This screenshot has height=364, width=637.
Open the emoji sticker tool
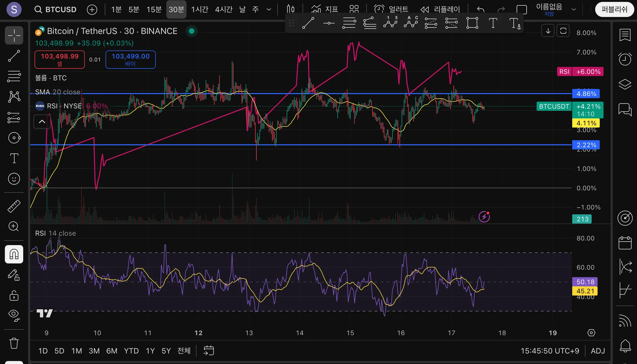coord(14,179)
